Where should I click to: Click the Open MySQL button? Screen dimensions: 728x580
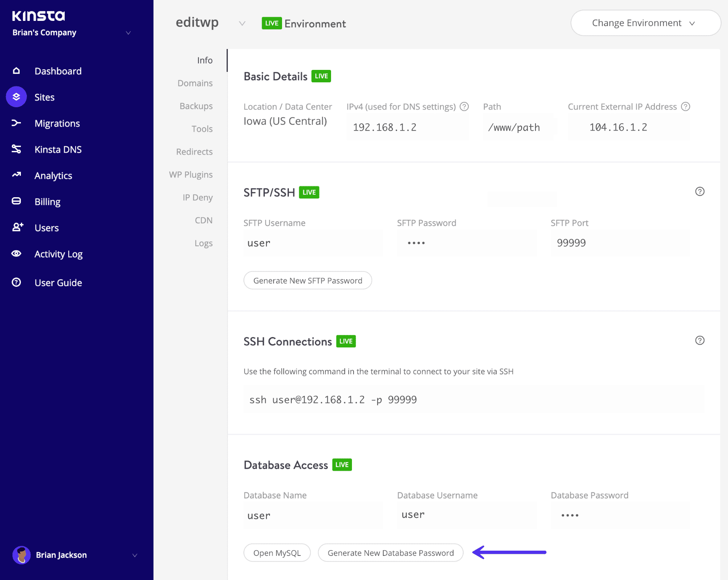point(277,553)
